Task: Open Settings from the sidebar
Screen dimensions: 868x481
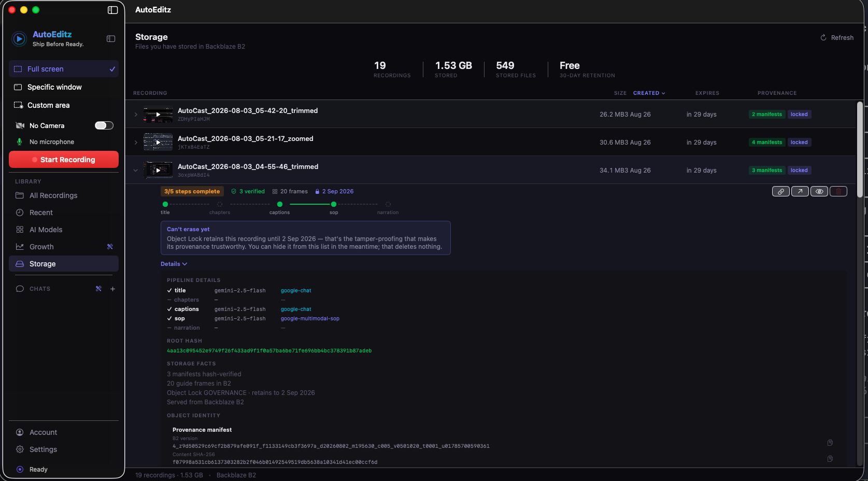Action: click(x=64, y=449)
